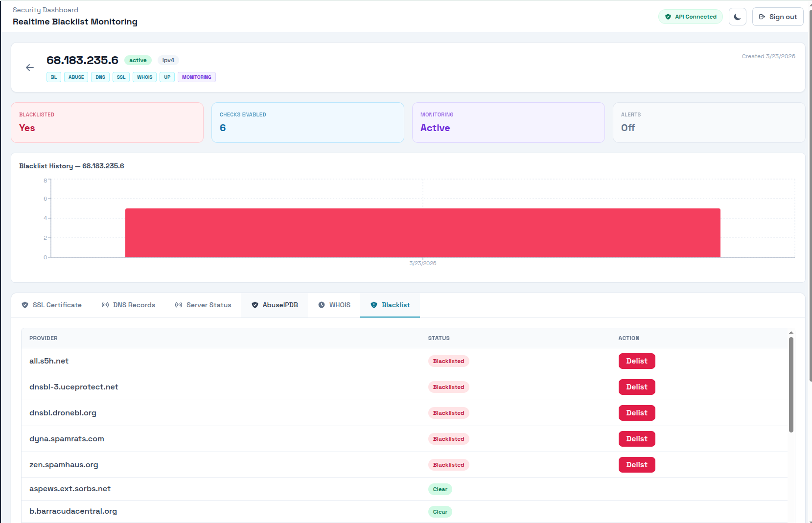Click the signal icon on Server Status tab
The width and height of the screenshot is (812, 523).
click(x=179, y=305)
